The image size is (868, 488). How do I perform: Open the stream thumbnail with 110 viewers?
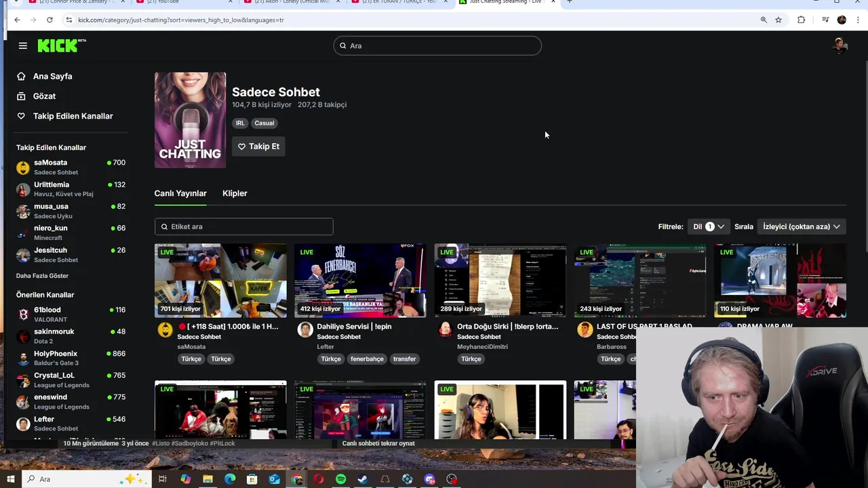(780, 281)
